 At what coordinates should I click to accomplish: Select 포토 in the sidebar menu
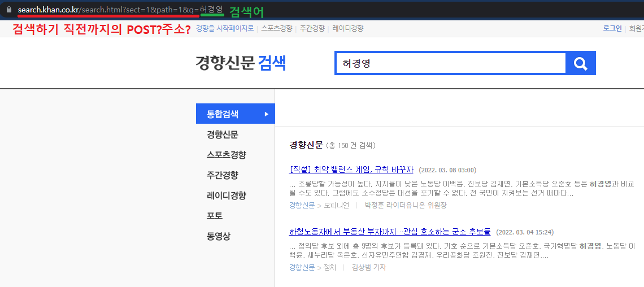tap(215, 216)
